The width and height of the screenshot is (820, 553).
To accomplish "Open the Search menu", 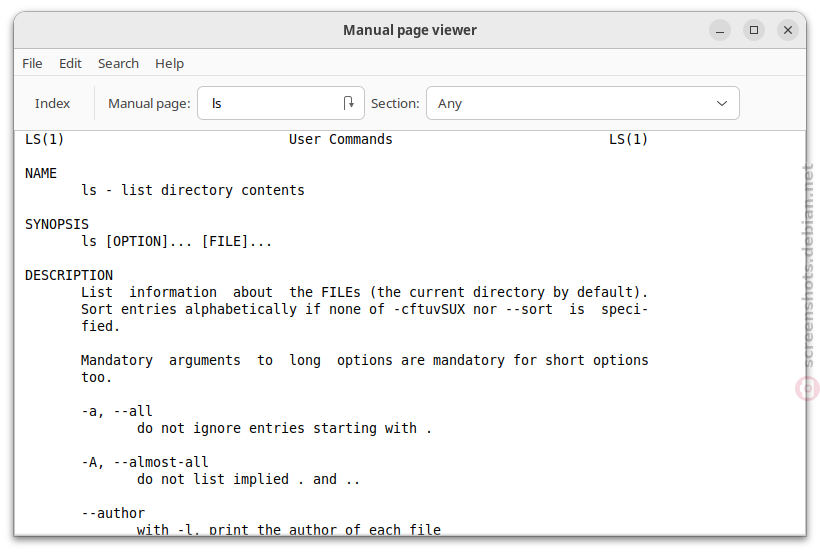I will 118,63.
